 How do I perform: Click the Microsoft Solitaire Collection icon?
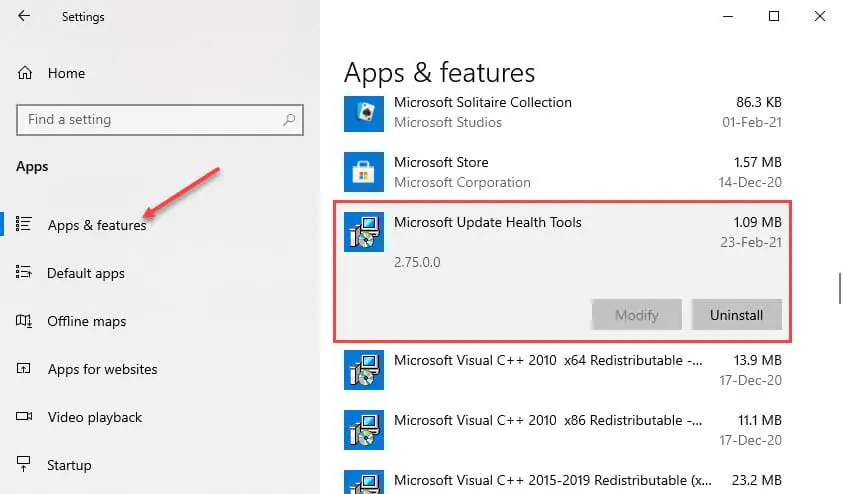[x=364, y=113]
